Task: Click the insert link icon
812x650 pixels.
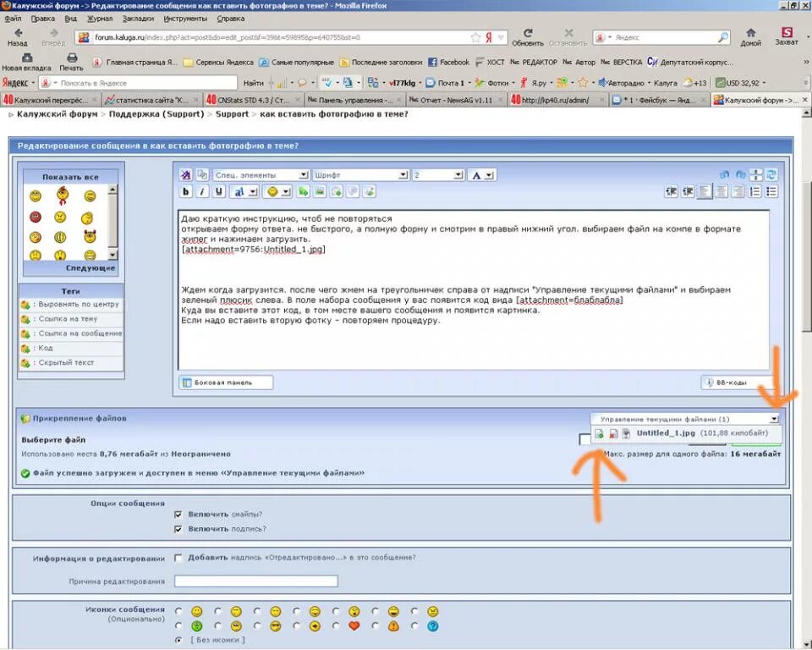Action: pos(304,192)
